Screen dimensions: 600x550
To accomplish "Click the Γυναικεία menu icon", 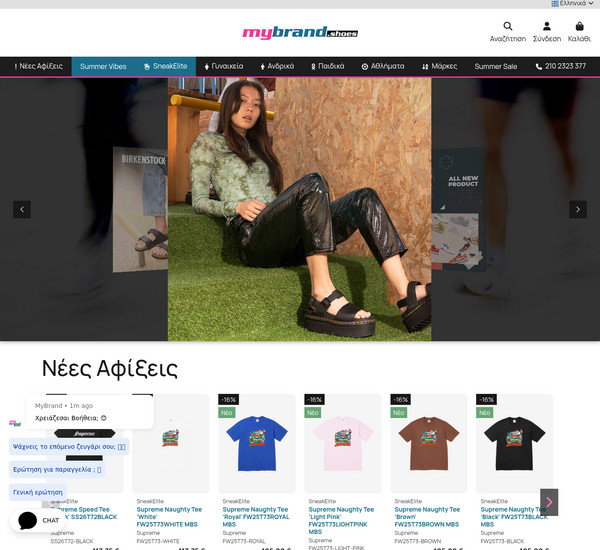I will (207, 67).
